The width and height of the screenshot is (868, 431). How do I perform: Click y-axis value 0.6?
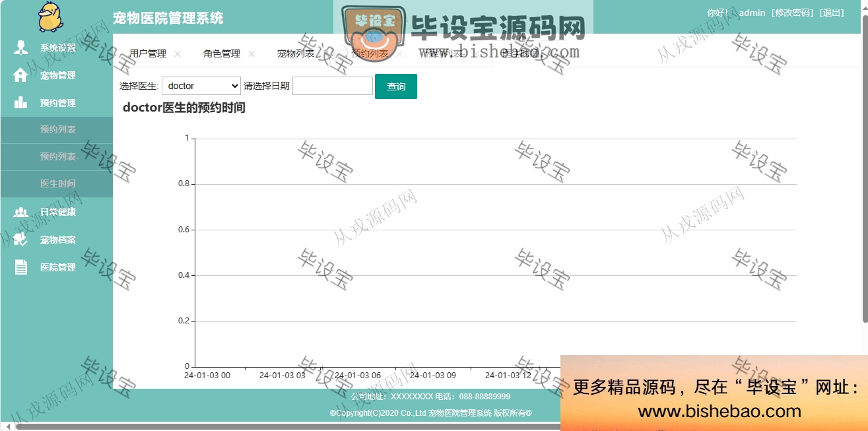click(184, 230)
